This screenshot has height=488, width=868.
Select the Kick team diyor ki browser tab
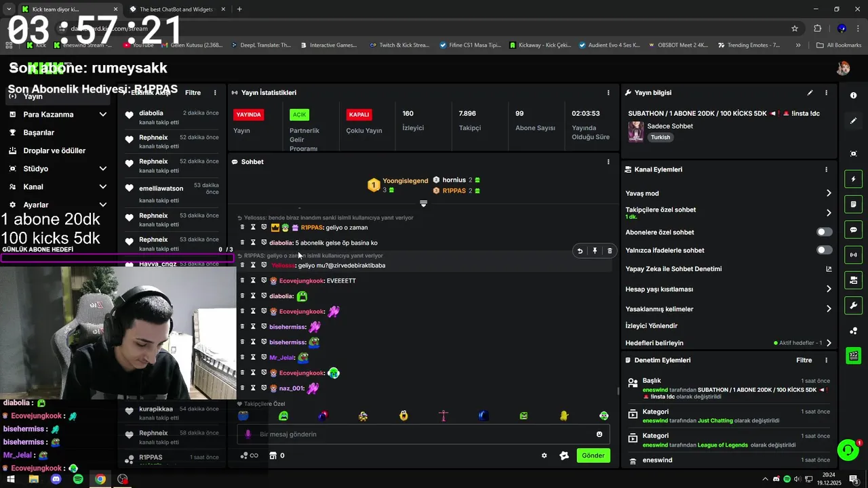pyautogui.click(x=68, y=9)
